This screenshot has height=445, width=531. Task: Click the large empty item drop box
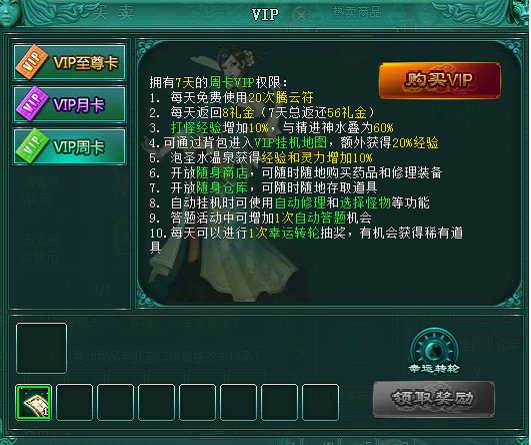pyautogui.click(x=41, y=348)
